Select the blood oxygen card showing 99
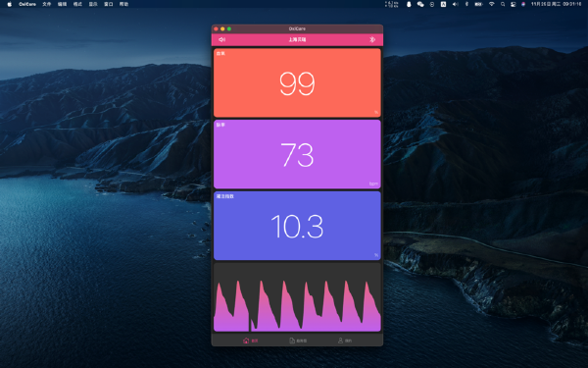588x368 pixels. 297,83
